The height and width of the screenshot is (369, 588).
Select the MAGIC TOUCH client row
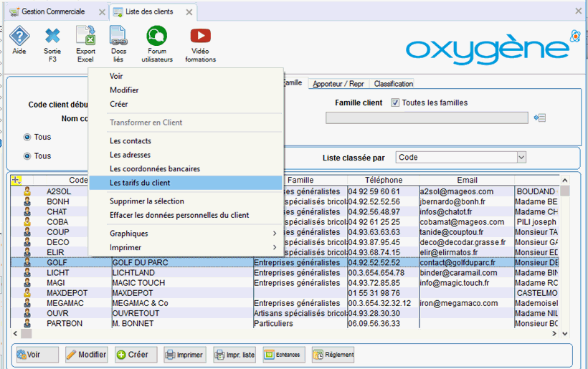[285, 283]
